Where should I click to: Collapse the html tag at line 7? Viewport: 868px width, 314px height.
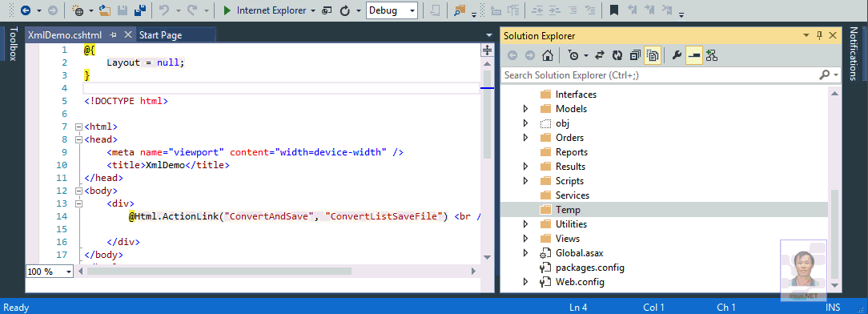pyautogui.click(x=78, y=127)
